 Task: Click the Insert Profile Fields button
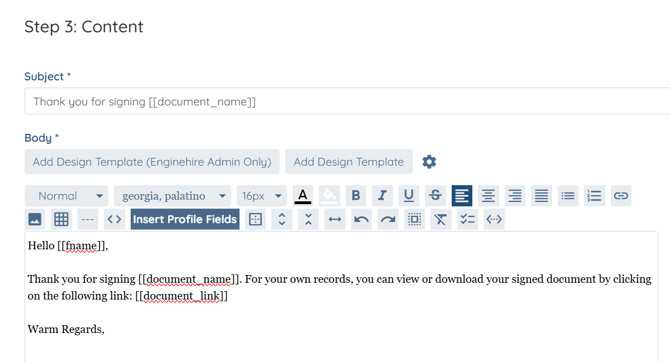(185, 219)
